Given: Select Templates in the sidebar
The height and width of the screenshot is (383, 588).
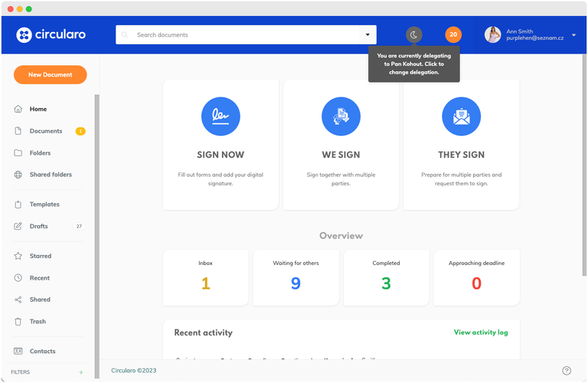Looking at the screenshot, I should (44, 205).
